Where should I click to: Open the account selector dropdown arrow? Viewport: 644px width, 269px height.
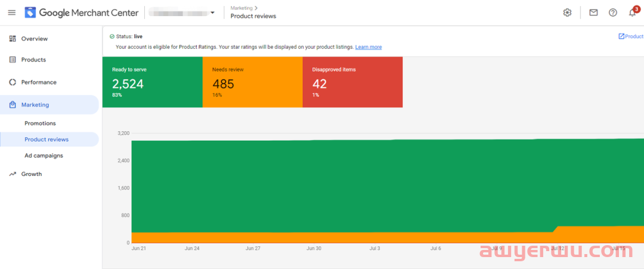click(x=212, y=13)
